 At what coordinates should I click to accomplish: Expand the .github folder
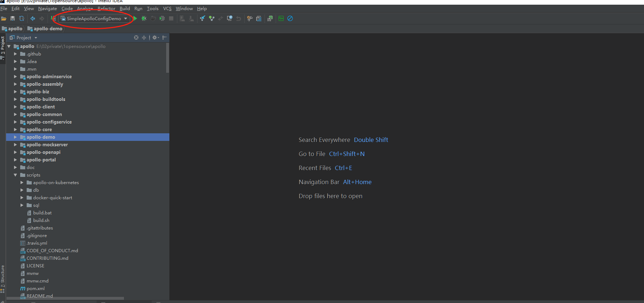pyautogui.click(x=15, y=54)
